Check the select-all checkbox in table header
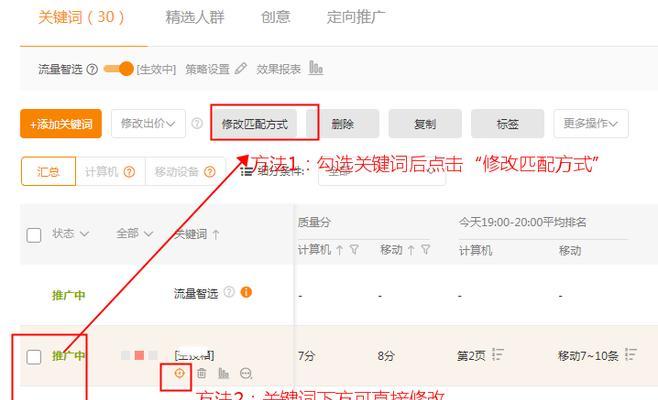The image size is (658, 400). (34, 235)
